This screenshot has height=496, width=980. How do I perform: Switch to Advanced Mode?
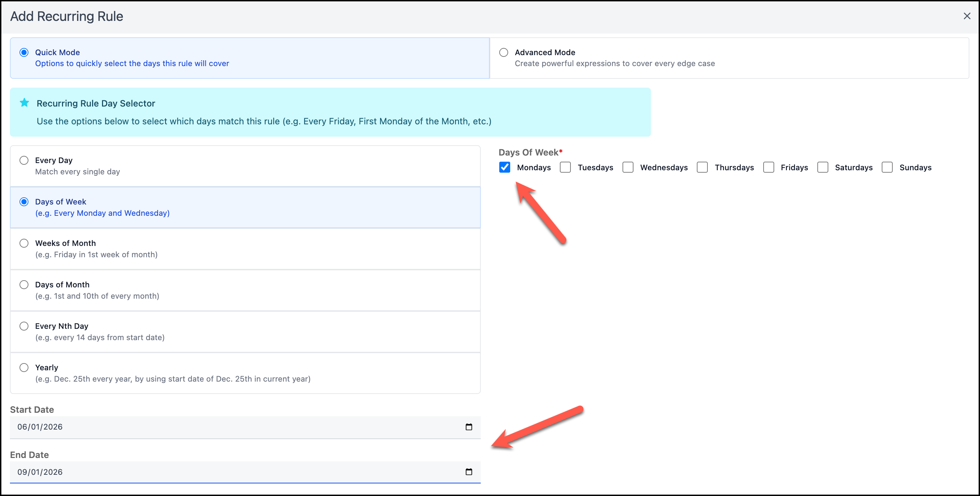point(504,52)
